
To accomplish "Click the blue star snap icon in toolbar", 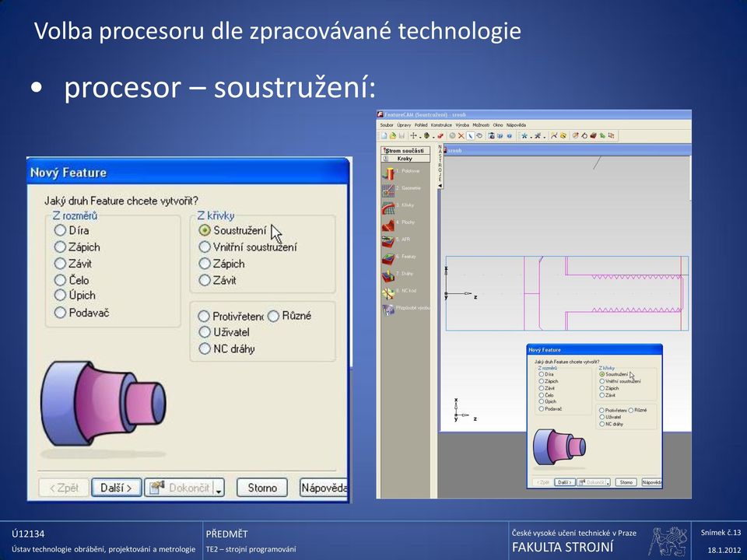I will (x=524, y=135).
